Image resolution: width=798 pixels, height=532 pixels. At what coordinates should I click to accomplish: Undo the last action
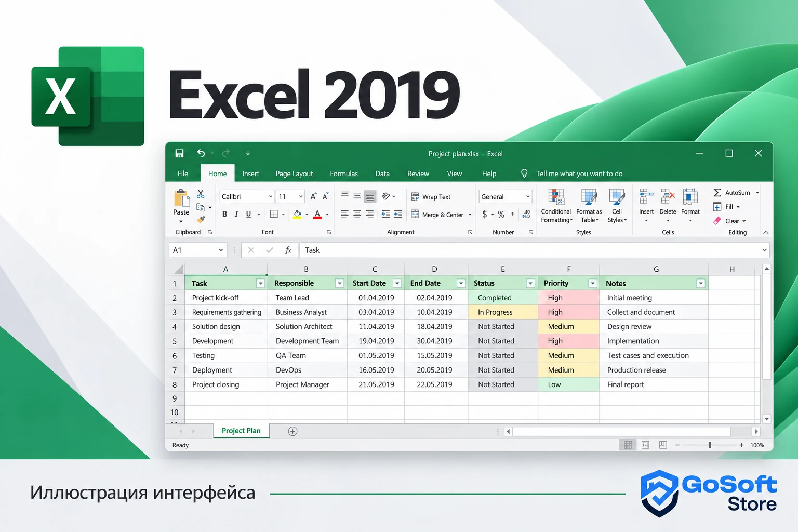coord(201,153)
